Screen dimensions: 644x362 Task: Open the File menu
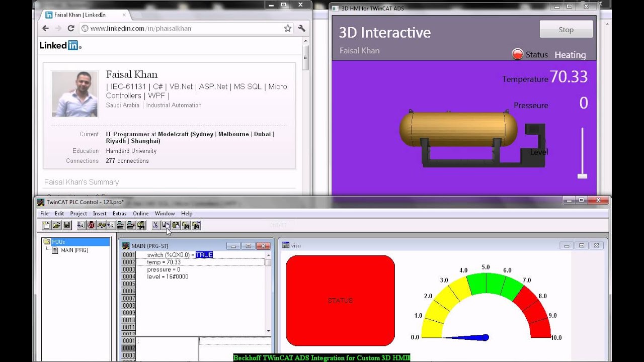44,214
